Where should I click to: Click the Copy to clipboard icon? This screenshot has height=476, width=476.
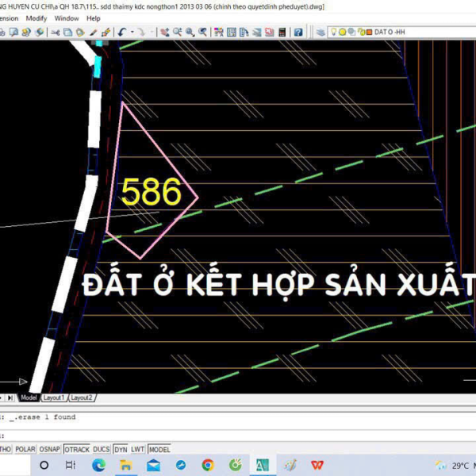click(x=67, y=32)
